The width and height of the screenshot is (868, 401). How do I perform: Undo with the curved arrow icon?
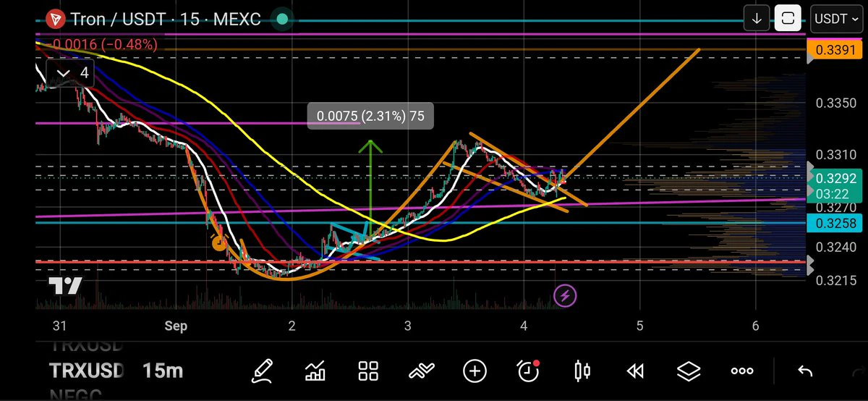click(804, 371)
